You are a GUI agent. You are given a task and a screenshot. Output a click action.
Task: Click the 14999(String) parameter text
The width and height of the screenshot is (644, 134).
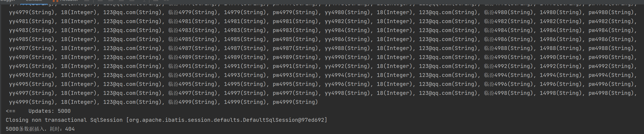point(245,102)
